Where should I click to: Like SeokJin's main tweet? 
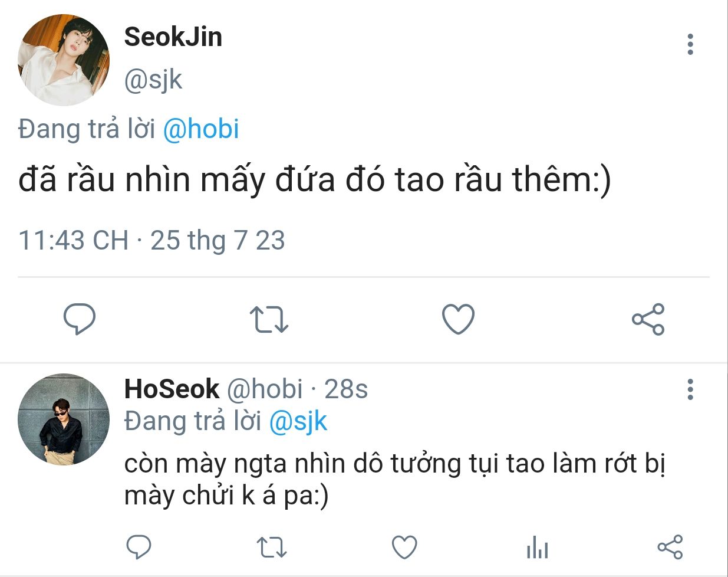pyautogui.click(x=458, y=319)
